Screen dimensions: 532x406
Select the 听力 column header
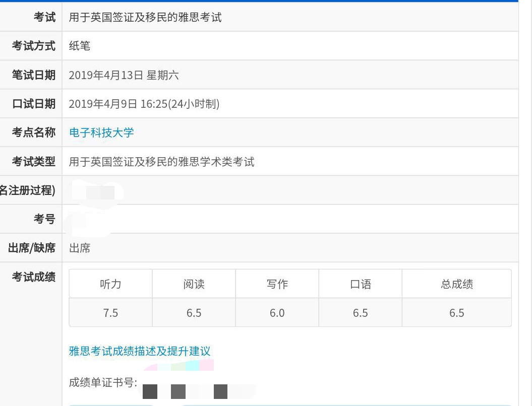110,284
